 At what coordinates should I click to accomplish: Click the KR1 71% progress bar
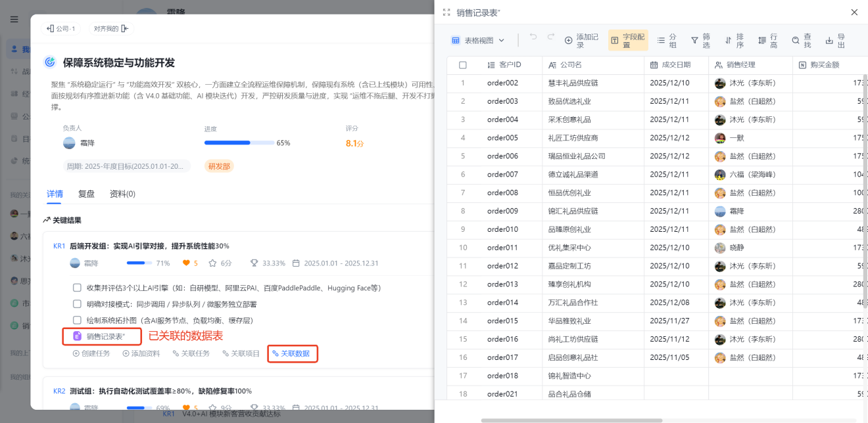[139, 263]
